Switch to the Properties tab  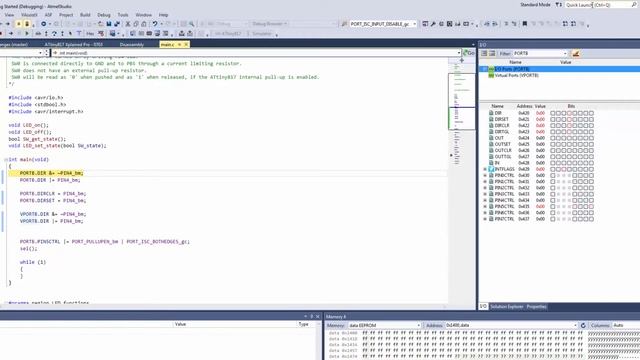coord(536,307)
